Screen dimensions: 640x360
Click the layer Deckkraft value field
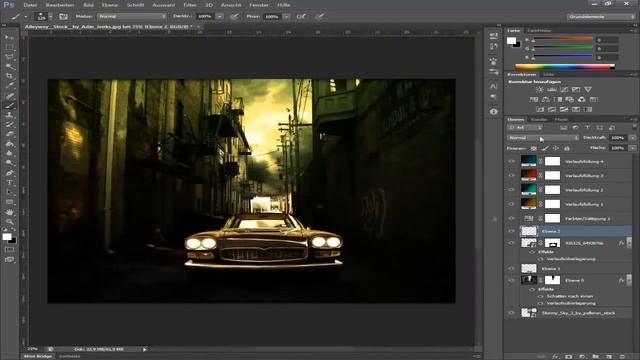point(618,138)
